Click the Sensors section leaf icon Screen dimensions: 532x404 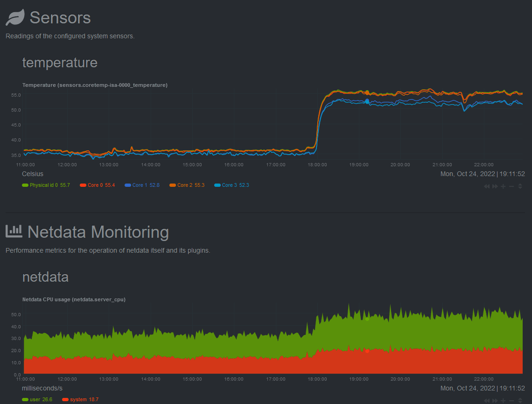pyautogui.click(x=15, y=17)
